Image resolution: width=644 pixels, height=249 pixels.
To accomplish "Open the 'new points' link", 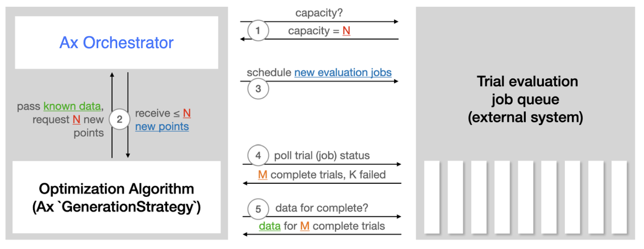I will coord(162,127).
